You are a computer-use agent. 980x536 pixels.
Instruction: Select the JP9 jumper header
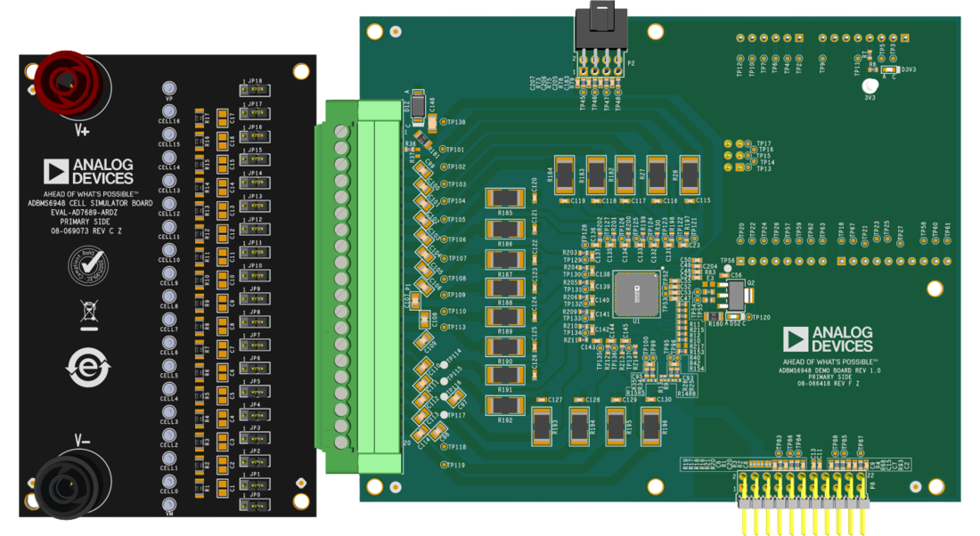[255, 298]
